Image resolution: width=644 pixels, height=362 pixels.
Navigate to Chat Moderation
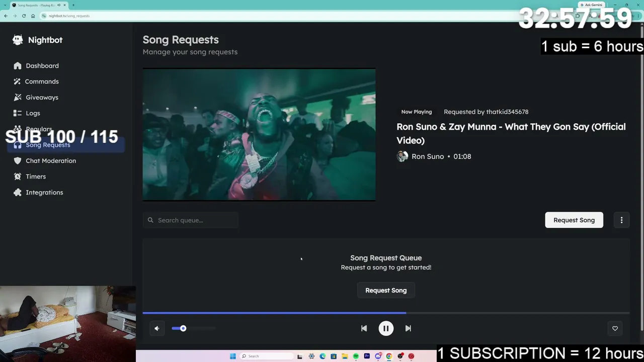(66, 161)
